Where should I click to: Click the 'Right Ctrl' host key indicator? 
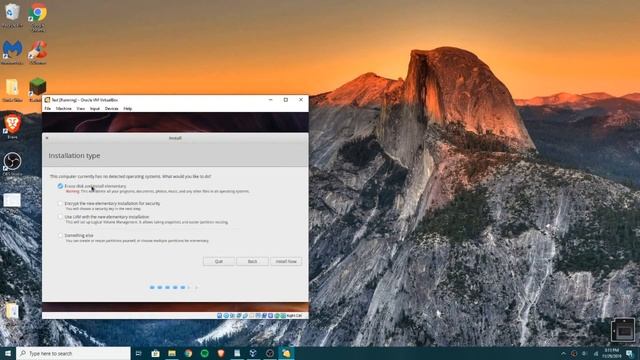[294, 316]
